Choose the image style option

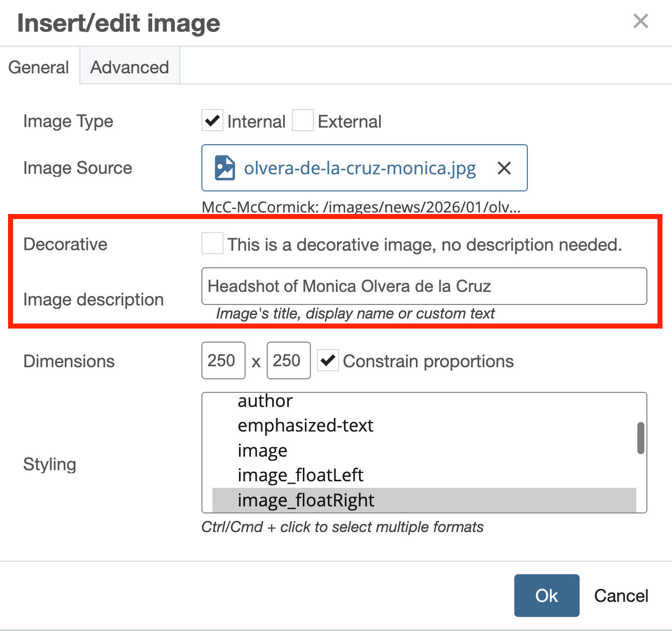pos(262,451)
